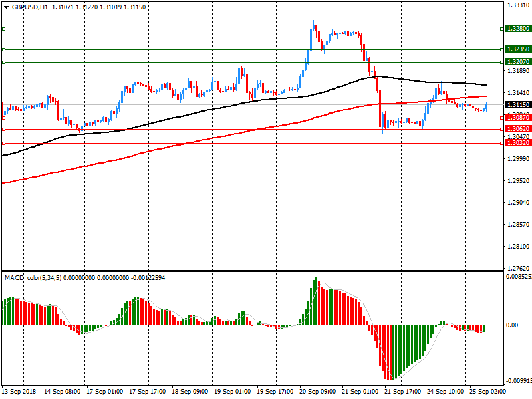Click left handle of the 1.30620 line
The height and width of the screenshot is (399, 532).
(3, 129)
